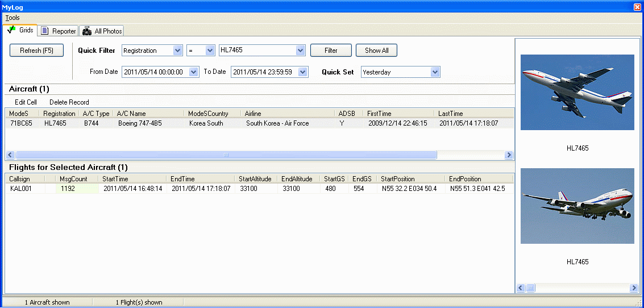Click Edit Cell
Screen dimensions: 644x308
(26, 102)
